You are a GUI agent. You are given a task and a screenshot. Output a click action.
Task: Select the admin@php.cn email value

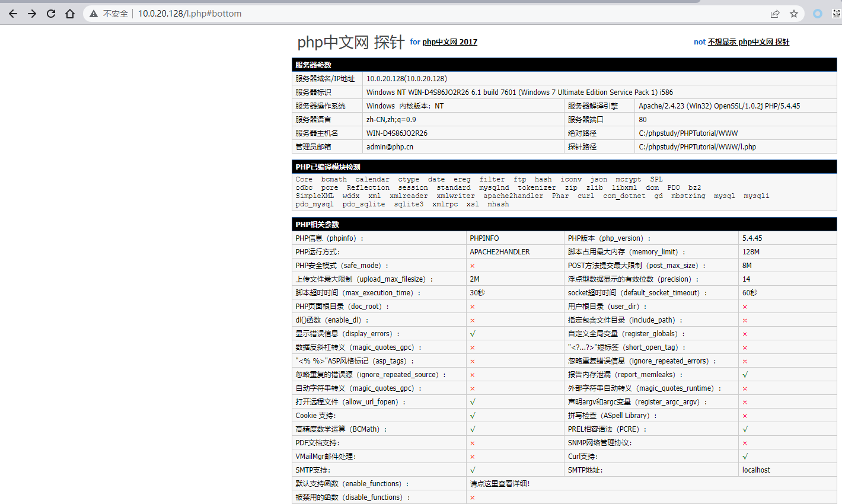[x=390, y=147]
